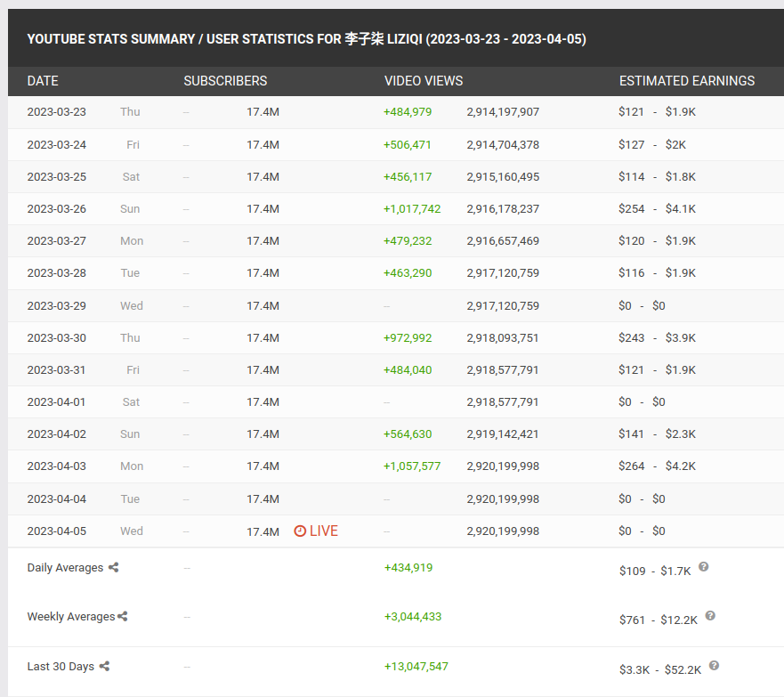Click total views 2,914,197,907

(503, 112)
